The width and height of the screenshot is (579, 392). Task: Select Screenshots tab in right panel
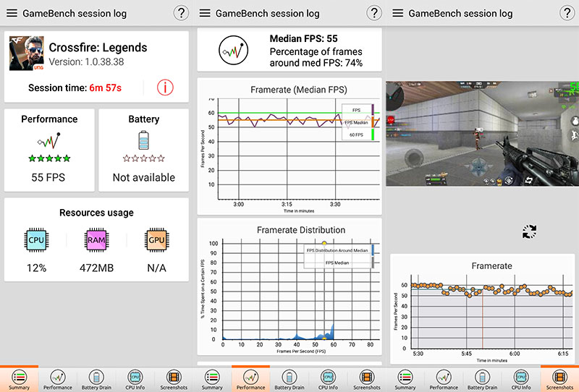tap(559, 380)
